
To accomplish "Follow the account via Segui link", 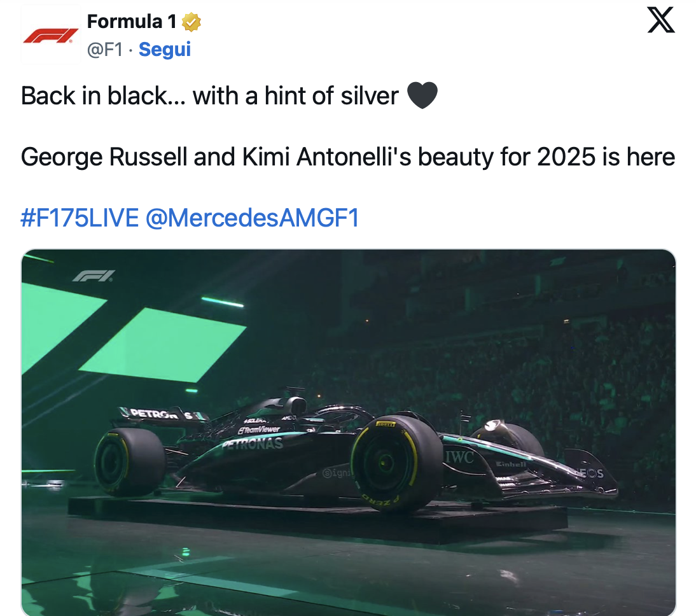I will coord(165,49).
